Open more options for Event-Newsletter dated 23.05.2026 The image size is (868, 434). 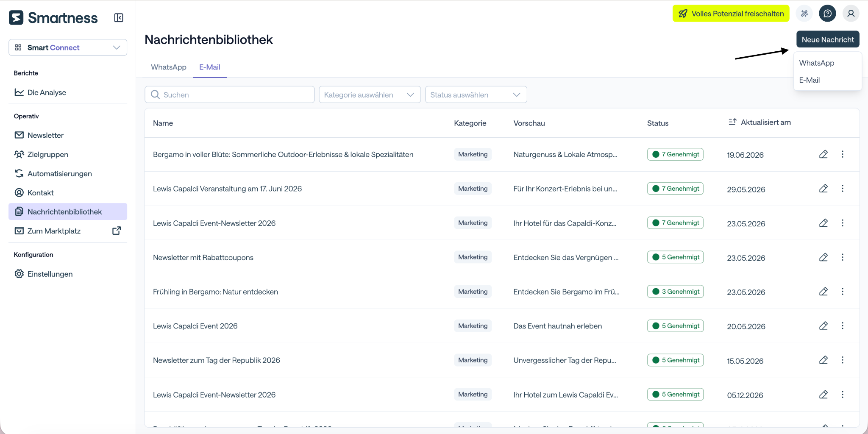tap(843, 223)
